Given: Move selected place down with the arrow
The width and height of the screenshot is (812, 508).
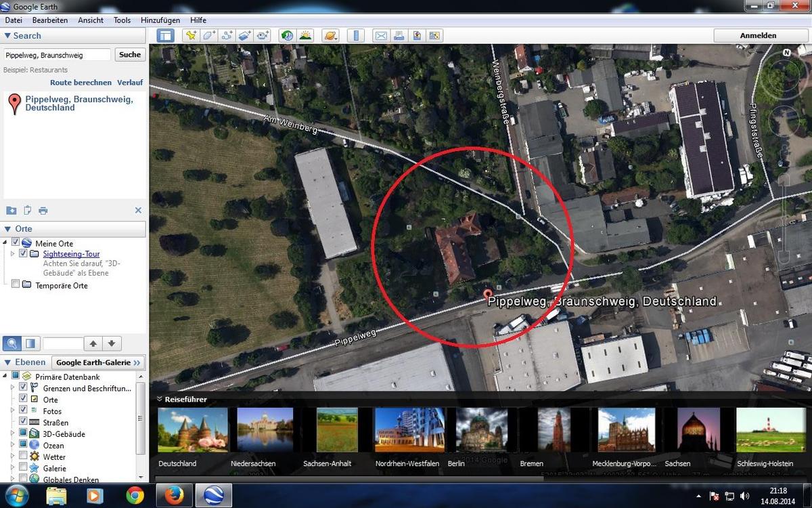Looking at the screenshot, I should (x=112, y=343).
